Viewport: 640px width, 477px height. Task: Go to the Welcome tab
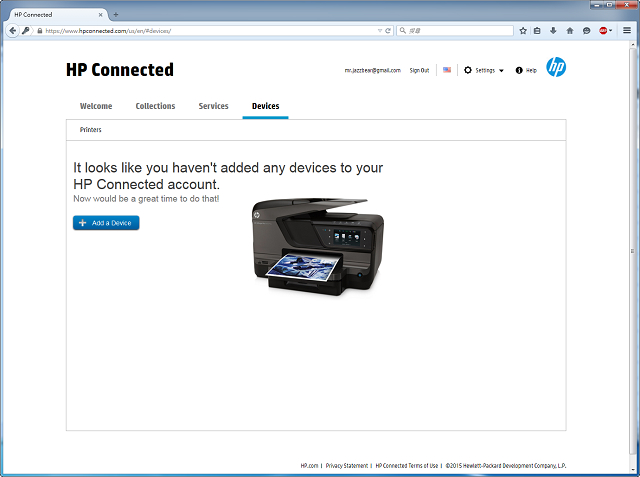tap(96, 106)
